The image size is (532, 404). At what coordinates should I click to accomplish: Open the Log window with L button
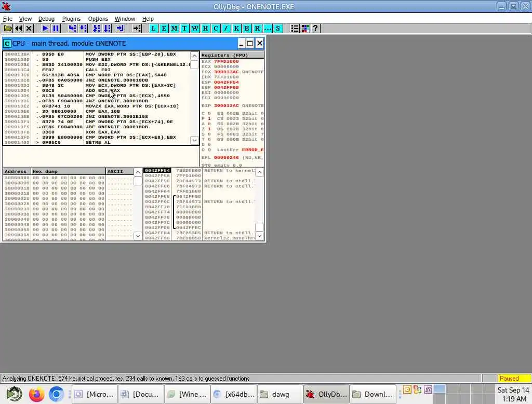tap(153, 29)
